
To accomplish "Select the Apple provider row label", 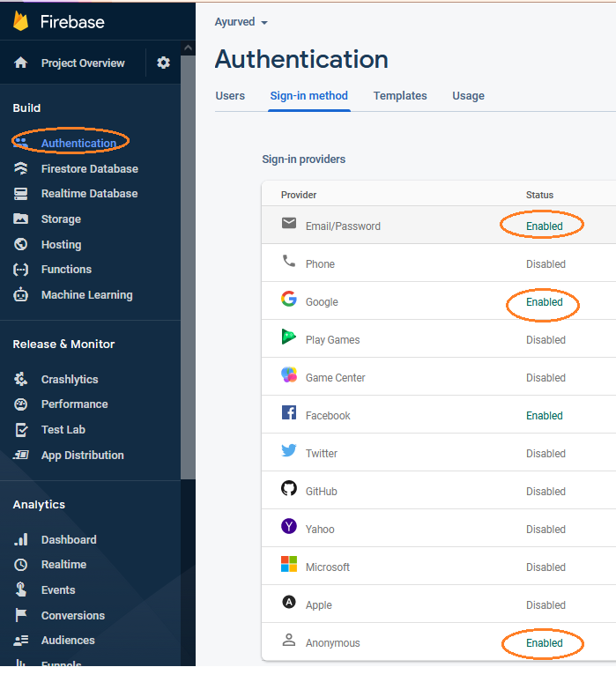I will pos(318,605).
